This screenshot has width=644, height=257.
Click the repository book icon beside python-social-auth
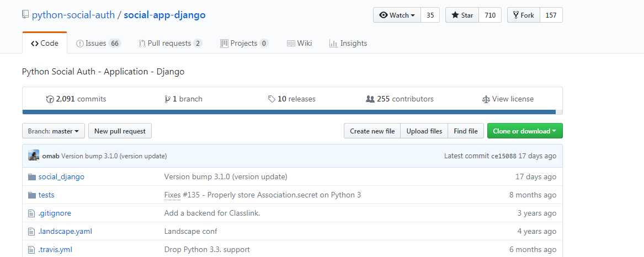point(25,15)
